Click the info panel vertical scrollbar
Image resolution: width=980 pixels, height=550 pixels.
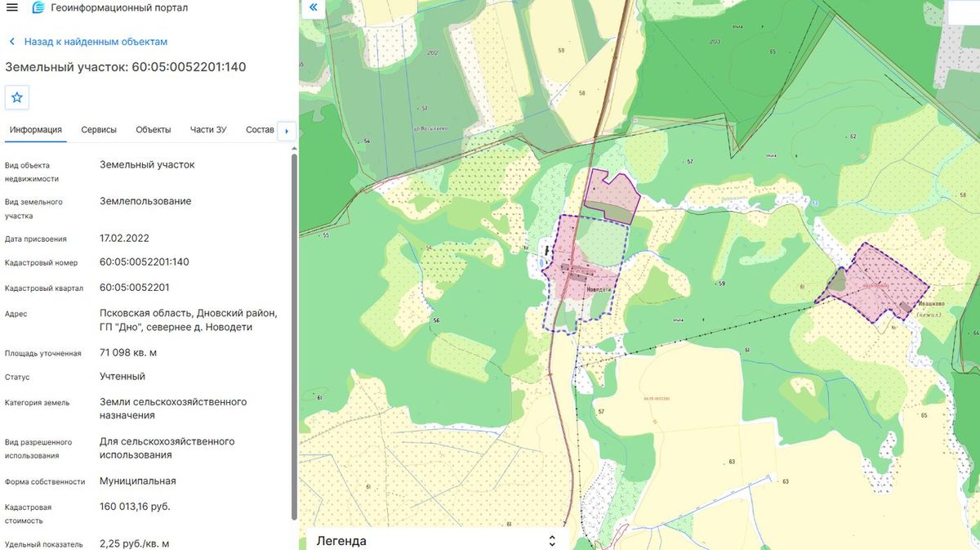[x=294, y=335]
